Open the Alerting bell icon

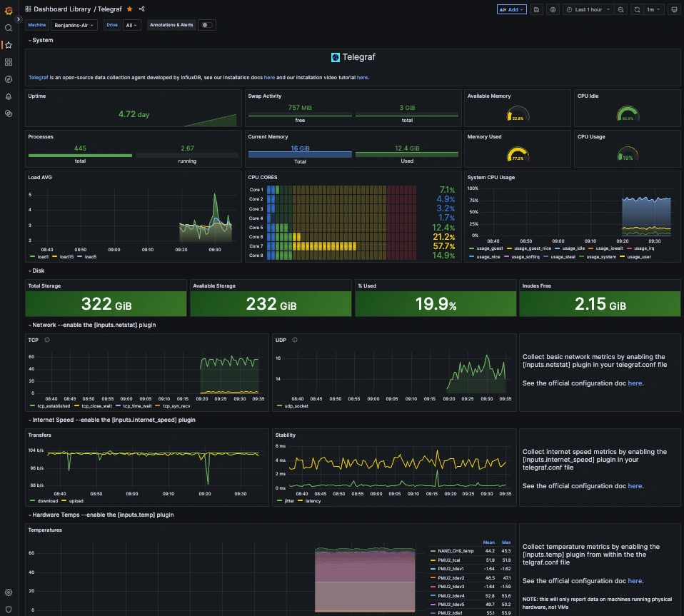9,96
